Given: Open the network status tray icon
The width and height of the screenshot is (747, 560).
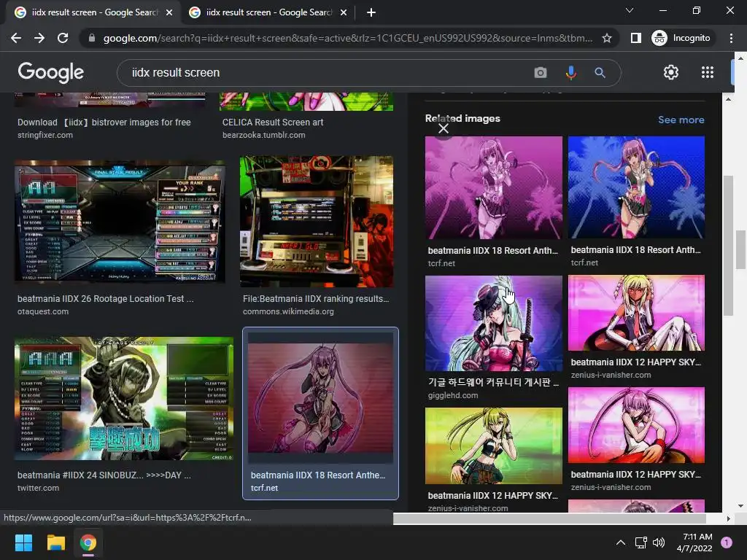Looking at the screenshot, I should (640, 542).
